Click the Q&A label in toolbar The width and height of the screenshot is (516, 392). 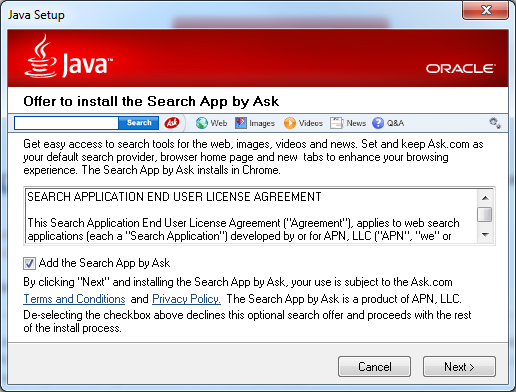coord(395,123)
